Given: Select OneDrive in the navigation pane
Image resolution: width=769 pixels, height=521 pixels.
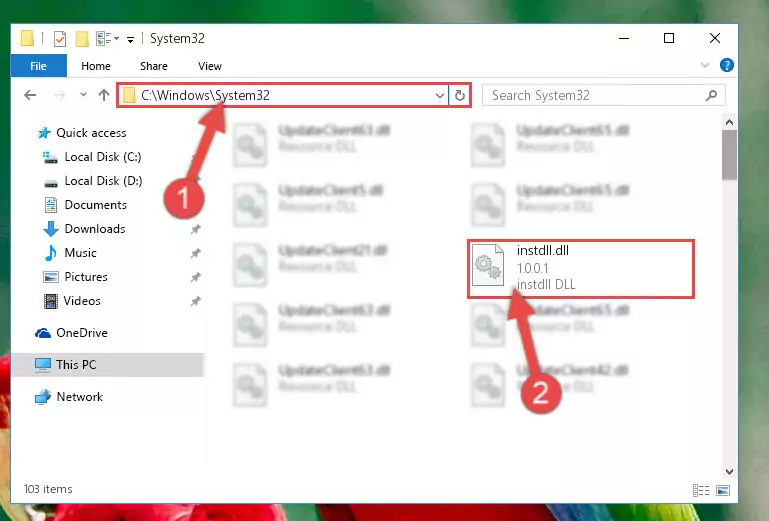Looking at the screenshot, I should pyautogui.click(x=82, y=333).
